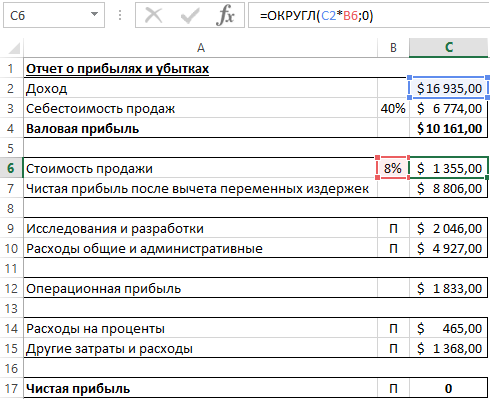
Task: Open the Insert Function fx dialog
Action: pos(225,15)
